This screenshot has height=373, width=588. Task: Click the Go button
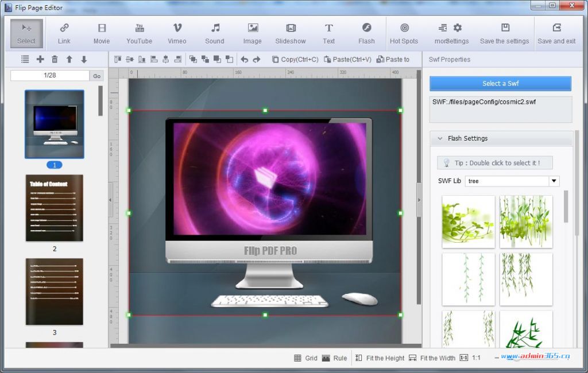[96, 76]
